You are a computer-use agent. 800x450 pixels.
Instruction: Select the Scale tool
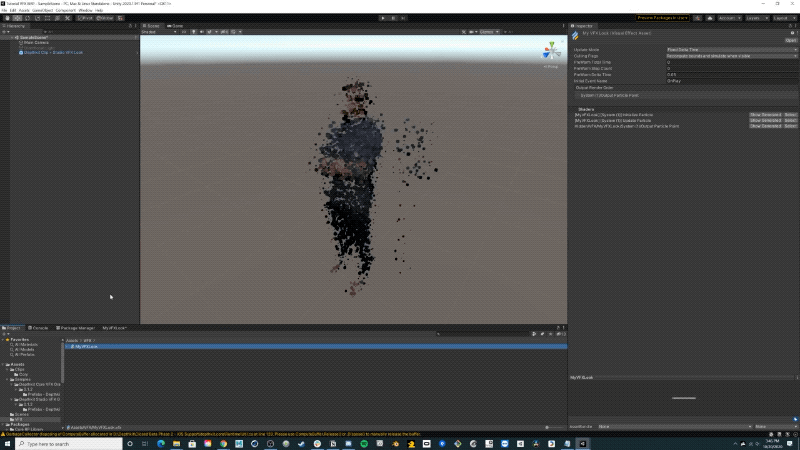pos(37,18)
